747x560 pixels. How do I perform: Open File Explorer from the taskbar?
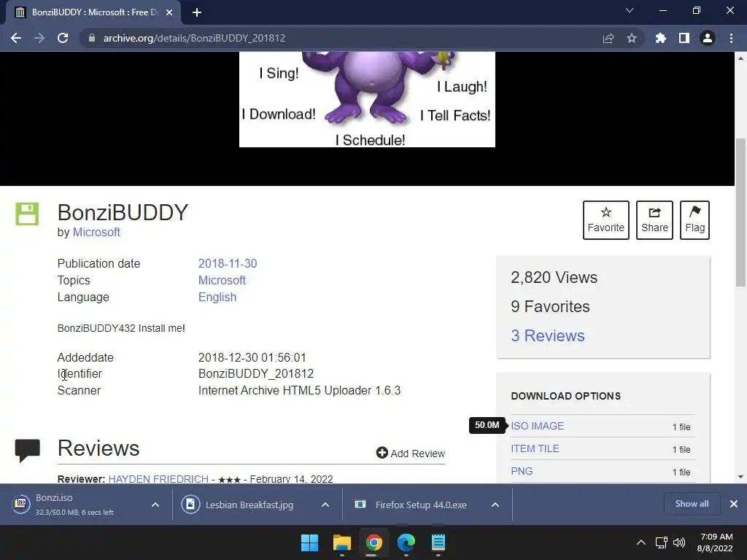click(341, 542)
